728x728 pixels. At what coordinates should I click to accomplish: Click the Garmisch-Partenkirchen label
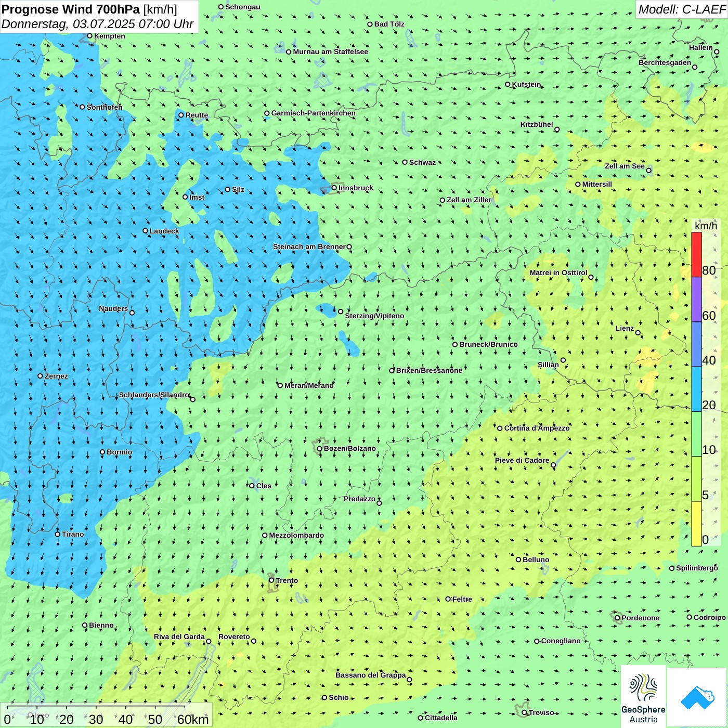314,113
